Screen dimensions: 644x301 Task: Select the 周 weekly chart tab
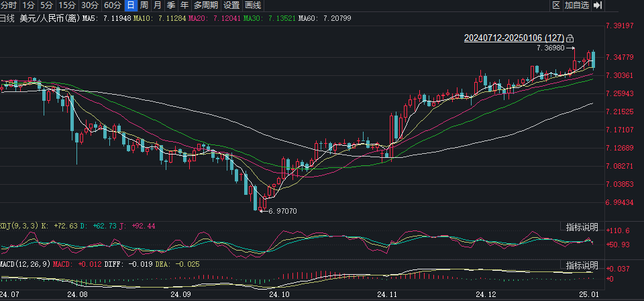[144, 5]
